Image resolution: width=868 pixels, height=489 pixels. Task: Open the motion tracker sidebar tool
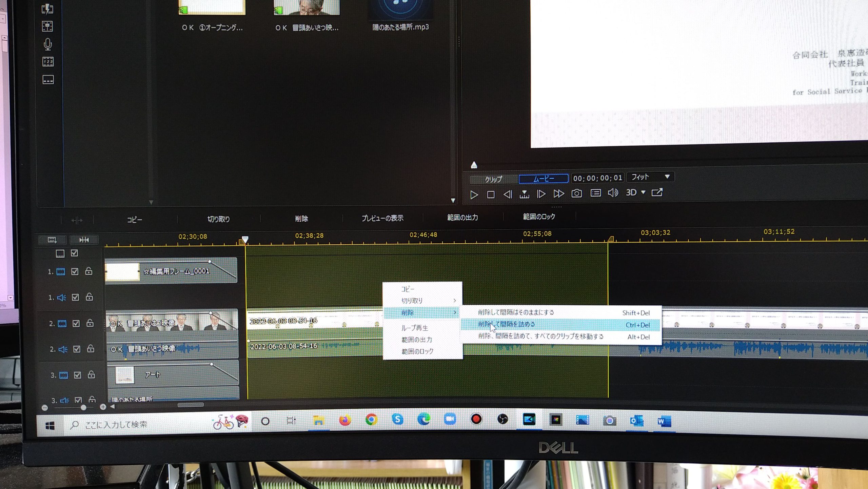click(47, 26)
